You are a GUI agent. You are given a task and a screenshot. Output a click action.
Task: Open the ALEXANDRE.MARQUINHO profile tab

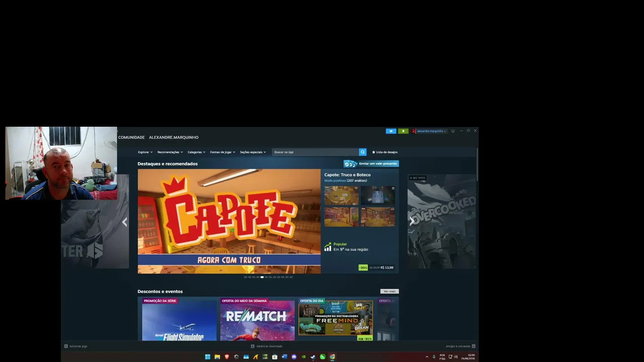pyautogui.click(x=174, y=137)
